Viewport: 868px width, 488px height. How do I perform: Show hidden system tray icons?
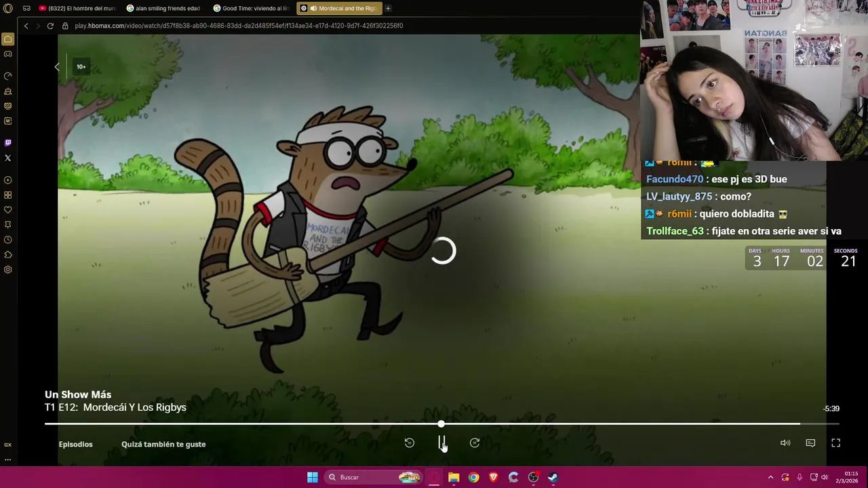[x=770, y=477]
